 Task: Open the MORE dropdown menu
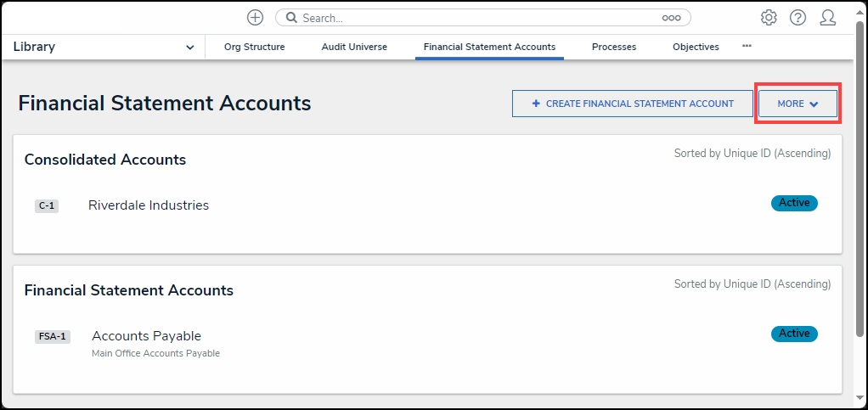(x=798, y=104)
